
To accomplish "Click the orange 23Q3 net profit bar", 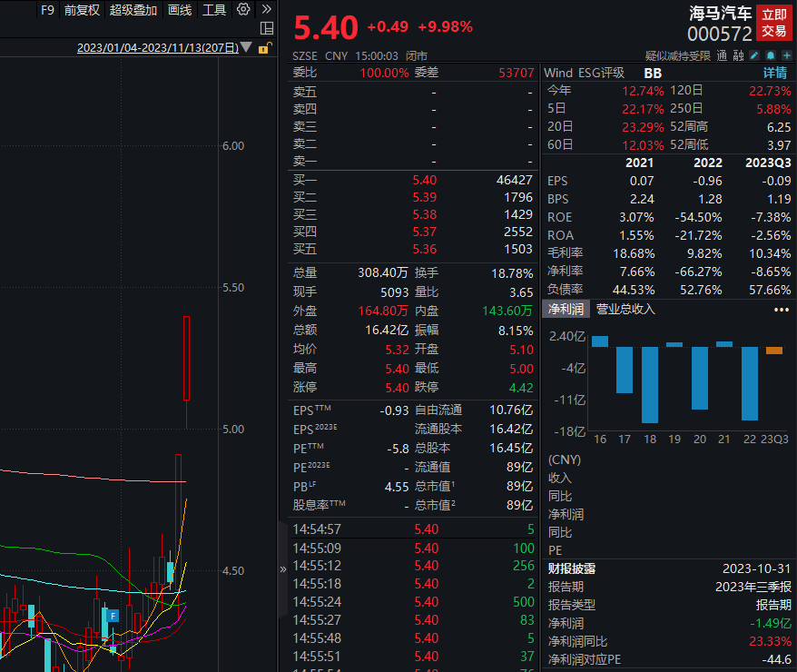I will click(x=774, y=351).
